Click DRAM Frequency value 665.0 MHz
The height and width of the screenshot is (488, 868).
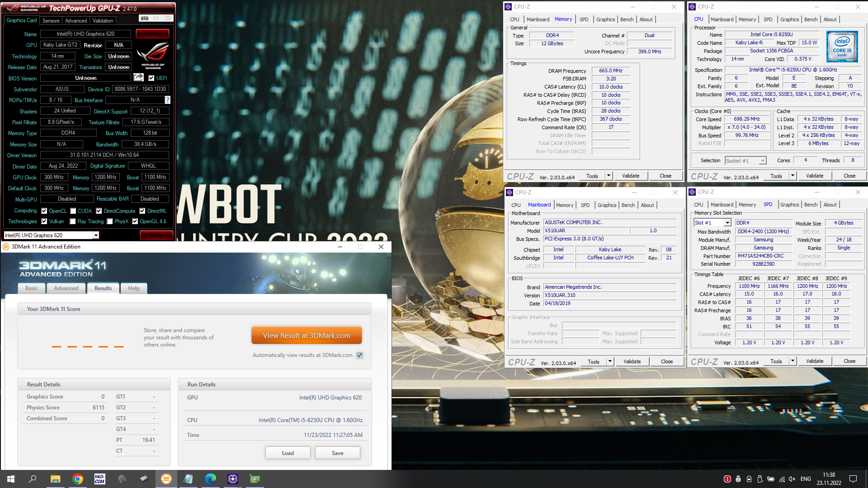[x=611, y=71]
